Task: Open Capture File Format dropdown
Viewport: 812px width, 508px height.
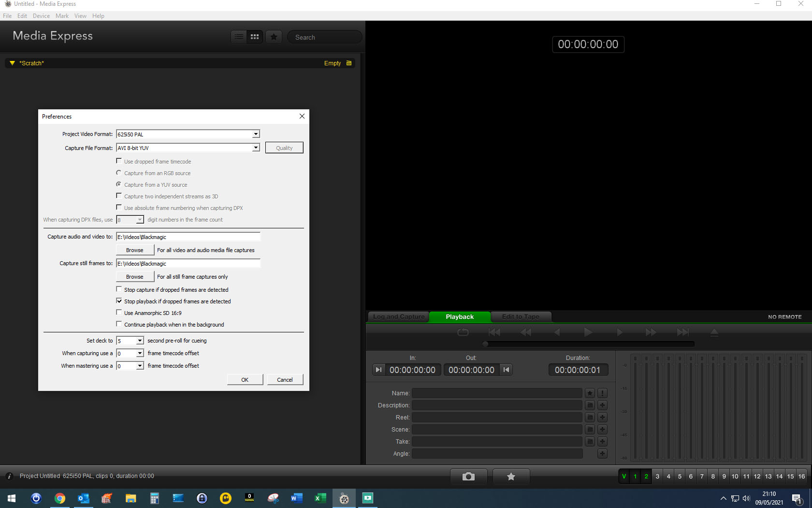Action: pos(256,148)
